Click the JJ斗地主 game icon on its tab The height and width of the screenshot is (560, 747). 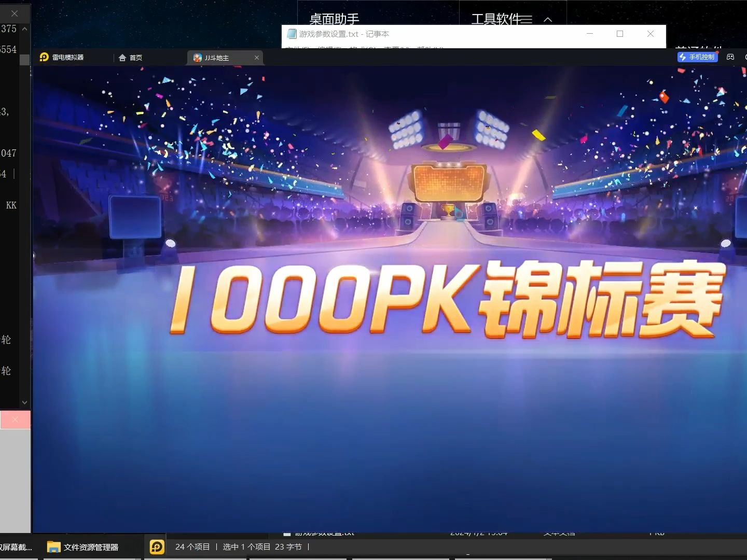pyautogui.click(x=198, y=58)
